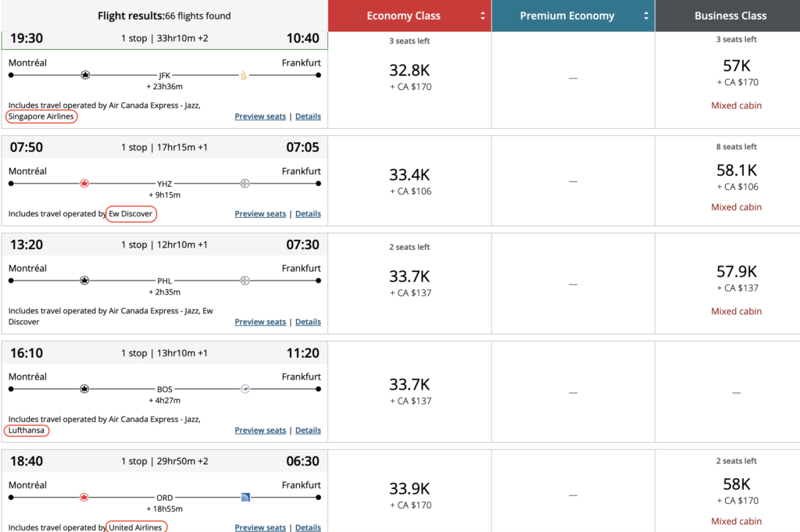Pick the 33.7K Economy fare for the 13:20 flight
Viewport: 800px width, 532px height.
tap(410, 277)
